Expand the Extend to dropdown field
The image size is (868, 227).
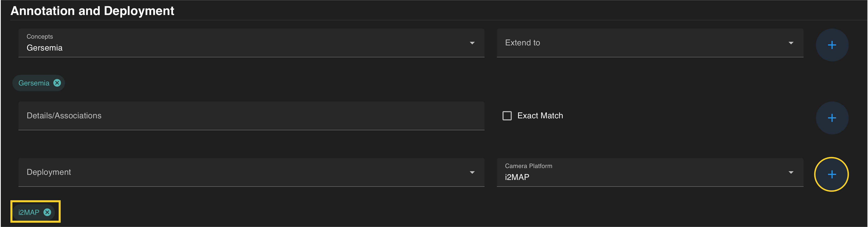(640, 43)
